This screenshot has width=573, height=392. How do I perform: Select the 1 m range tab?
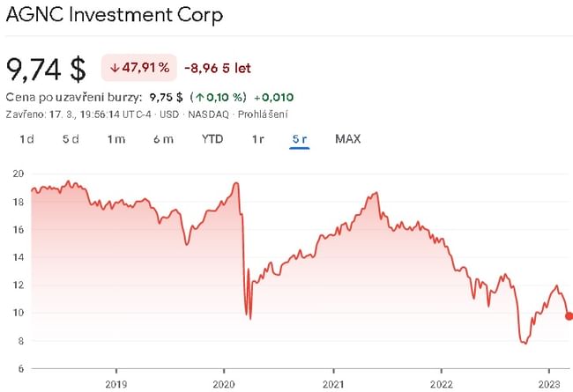(x=116, y=139)
